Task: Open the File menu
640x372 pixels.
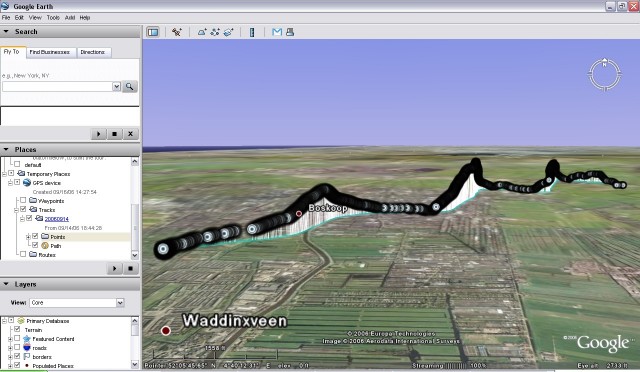Action: tap(6, 18)
